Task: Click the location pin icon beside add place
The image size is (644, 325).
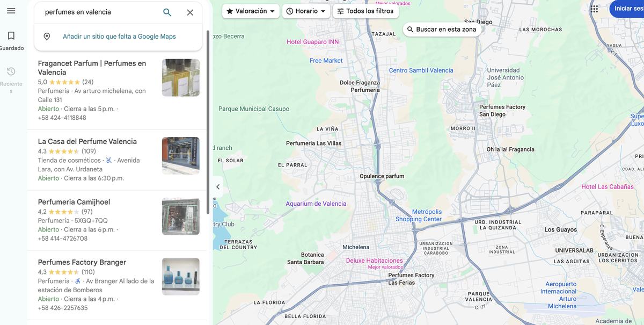Action: point(47,37)
